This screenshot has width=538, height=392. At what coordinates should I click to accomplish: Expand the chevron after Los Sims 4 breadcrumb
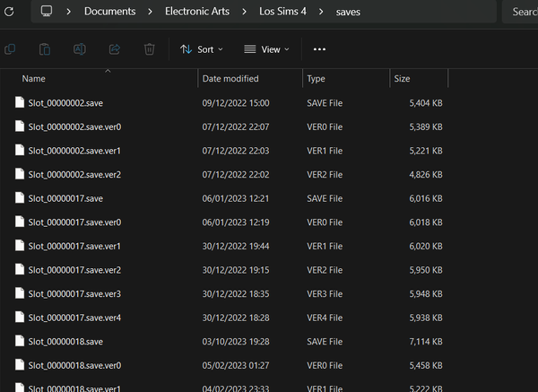tap(321, 12)
